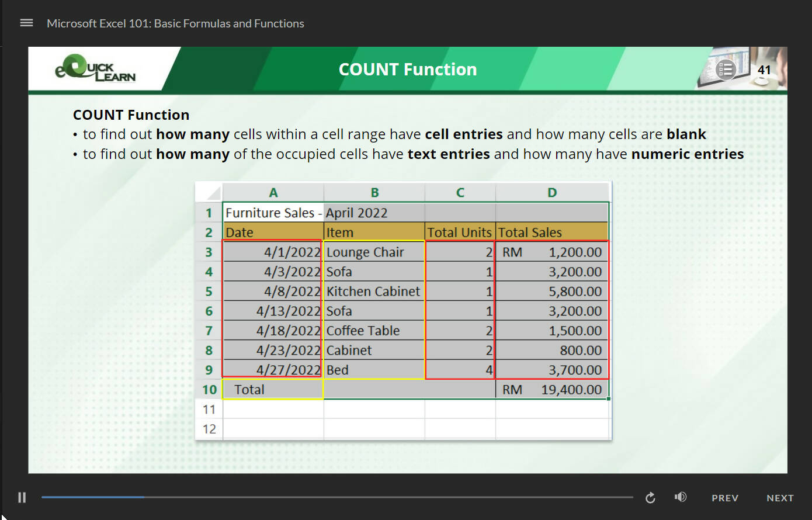Click the date cell 4/13/2022
812x520 pixels.
pos(273,311)
